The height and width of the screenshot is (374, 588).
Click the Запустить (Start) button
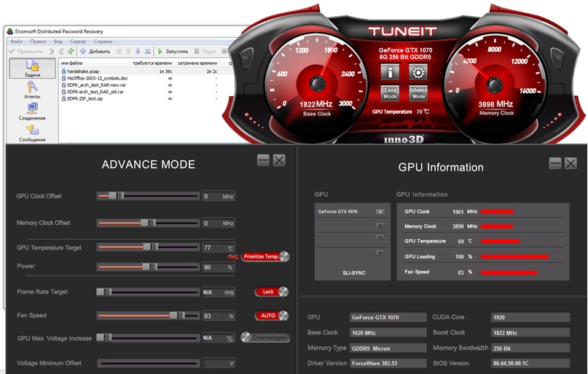pos(173,51)
